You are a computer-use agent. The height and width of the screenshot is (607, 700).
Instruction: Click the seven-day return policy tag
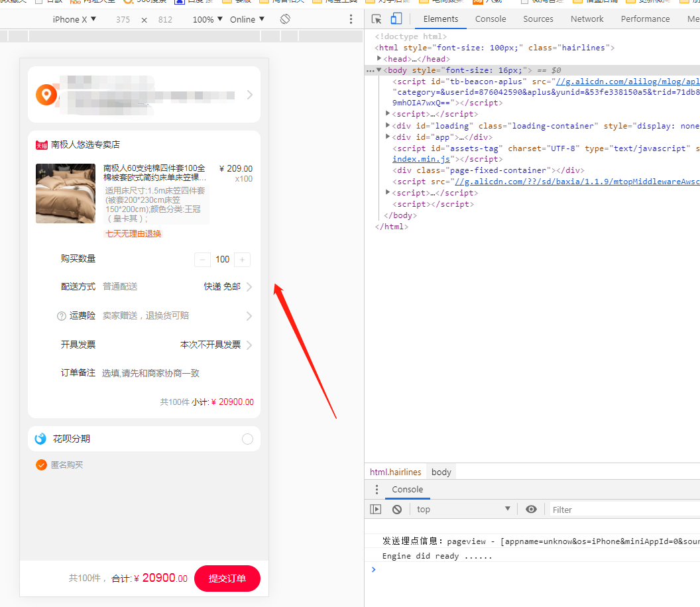[x=133, y=234]
